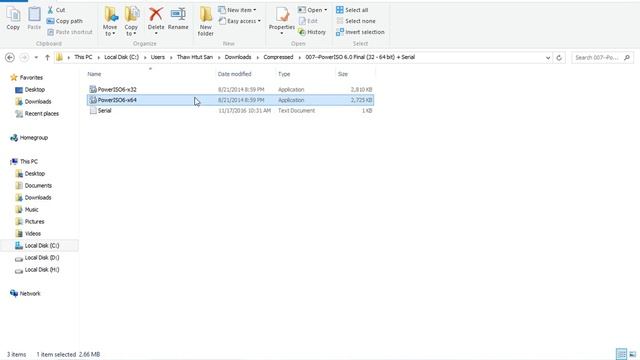Open Documents folder in sidebar
Image resolution: width=640 pixels, height=360 pixels.
34,185
